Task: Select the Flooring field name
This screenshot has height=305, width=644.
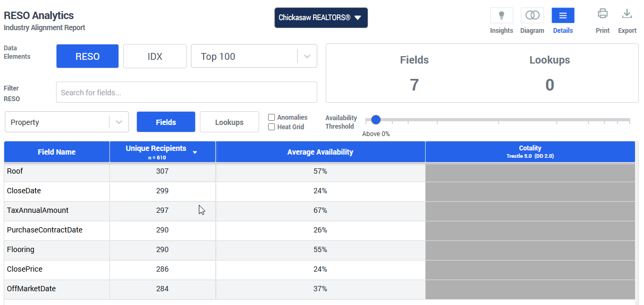Action: (21, 249)
